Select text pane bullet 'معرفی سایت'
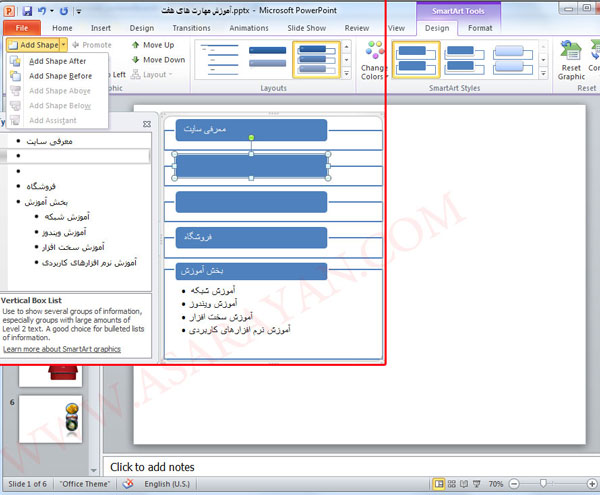The image size is (600, 495). click(49, 141)
